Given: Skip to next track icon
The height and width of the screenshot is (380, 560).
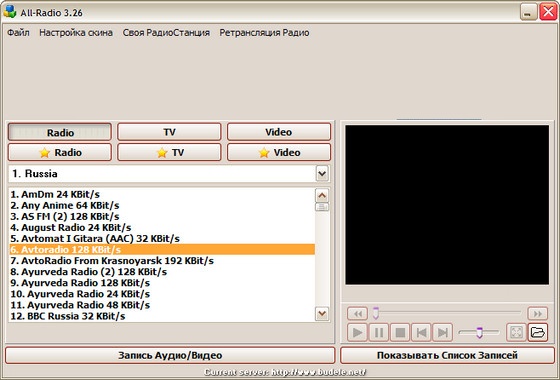Looking at the screenshot, I should pyautogui.click(x=442, y=332).
